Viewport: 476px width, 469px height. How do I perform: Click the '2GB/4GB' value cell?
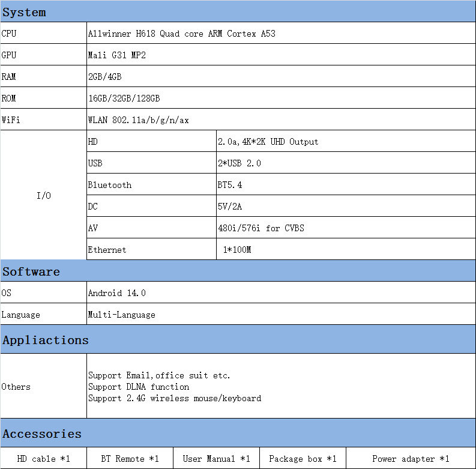pos(281,76)
